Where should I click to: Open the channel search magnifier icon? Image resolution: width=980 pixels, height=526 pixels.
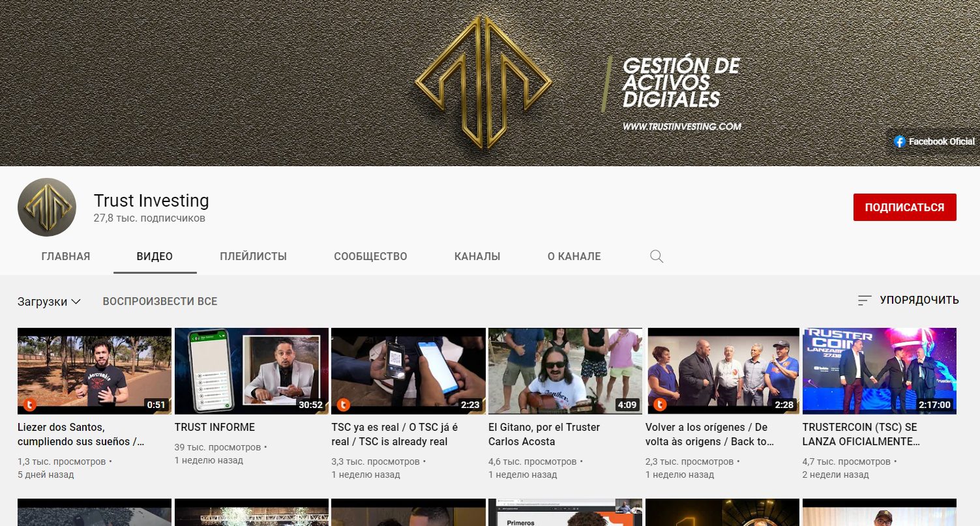click(x=657, y=256)
